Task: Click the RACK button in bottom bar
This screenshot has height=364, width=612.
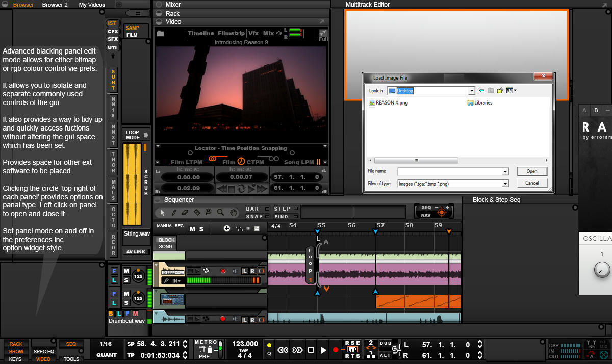Action: pos(16,344)
